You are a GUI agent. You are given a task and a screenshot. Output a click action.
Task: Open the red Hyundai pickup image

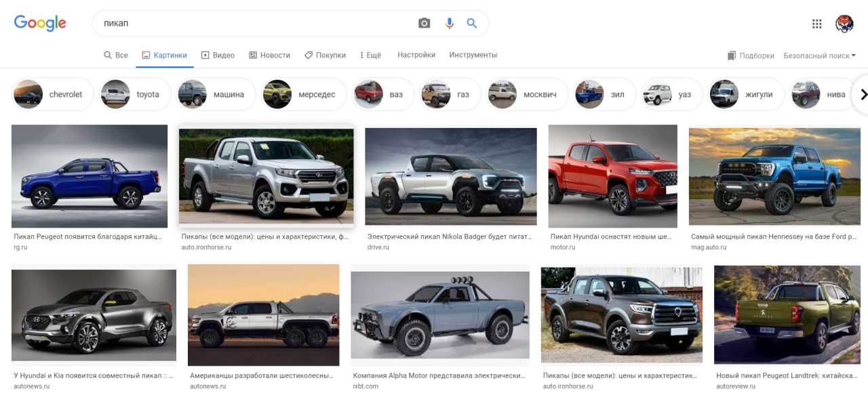click(613, 176)
